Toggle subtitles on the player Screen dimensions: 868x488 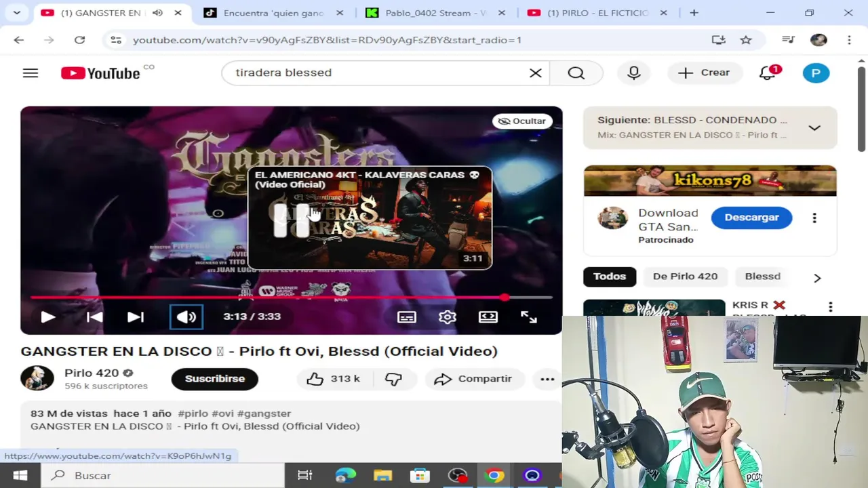click(406, 317)
